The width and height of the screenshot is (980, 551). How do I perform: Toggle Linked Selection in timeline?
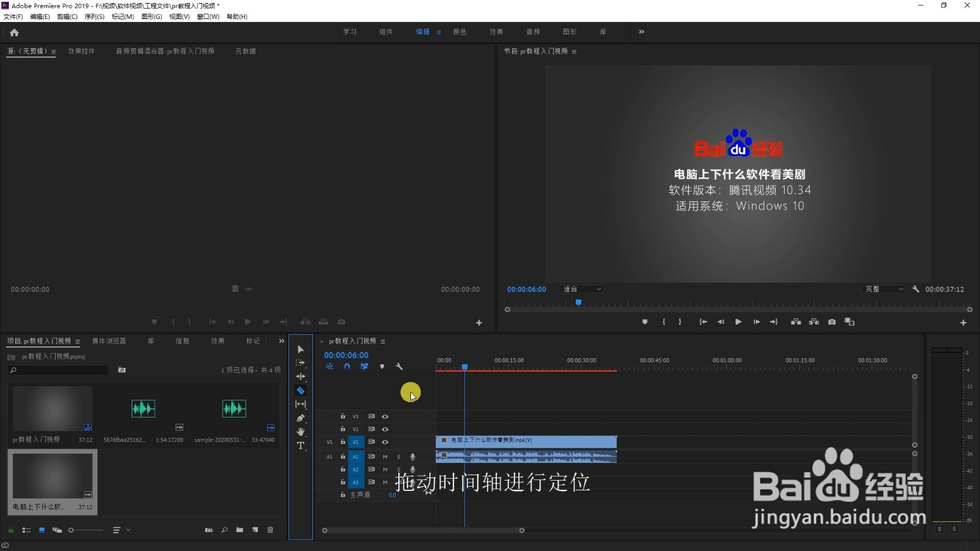click(x=364, y=367)
